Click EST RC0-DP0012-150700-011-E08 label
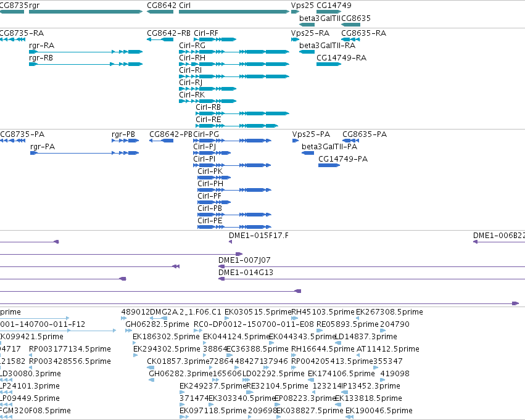 pos(254,324)
